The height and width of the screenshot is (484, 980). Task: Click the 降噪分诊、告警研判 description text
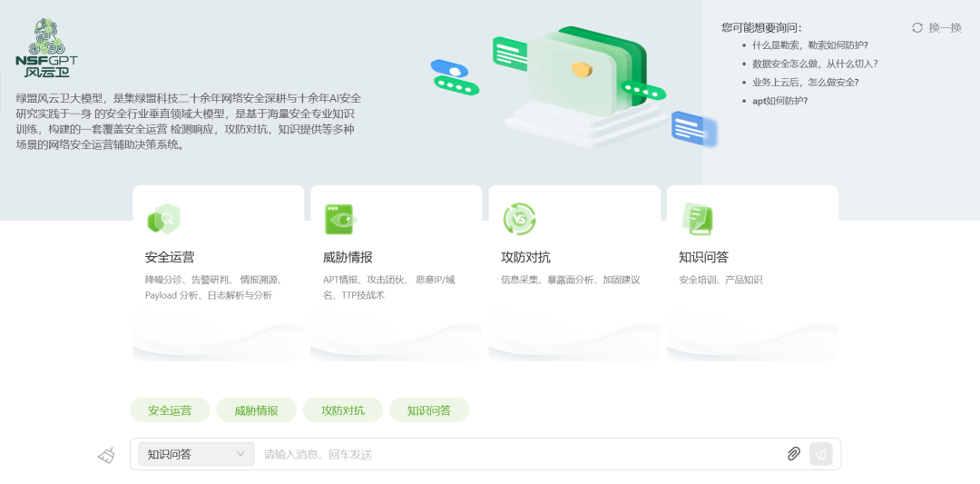[x=216, y=288]
